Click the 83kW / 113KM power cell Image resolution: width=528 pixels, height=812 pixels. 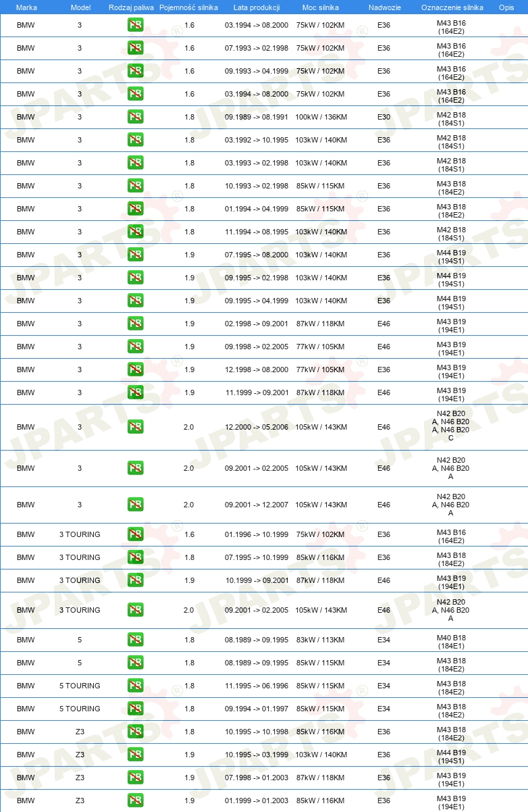point(321,640)
